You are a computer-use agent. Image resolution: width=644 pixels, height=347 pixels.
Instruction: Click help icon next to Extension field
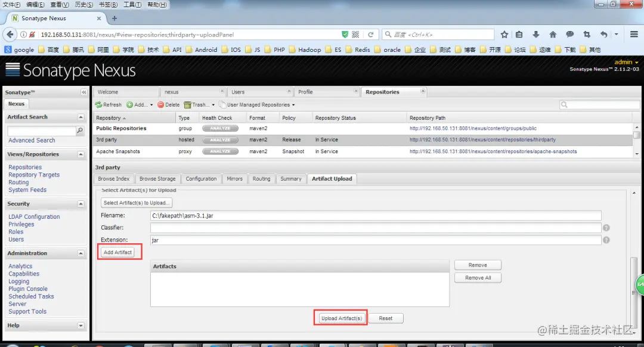pos(606,240)
